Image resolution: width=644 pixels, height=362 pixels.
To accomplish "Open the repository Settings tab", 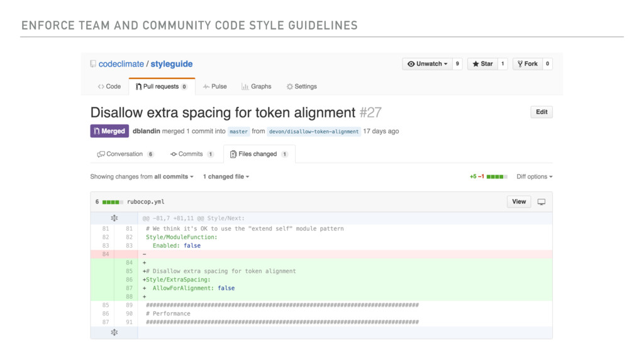I will pos(301,87).
